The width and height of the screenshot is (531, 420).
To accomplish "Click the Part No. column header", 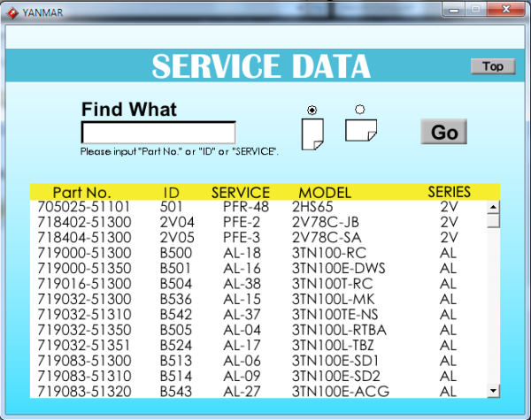I will coord(82,193).
